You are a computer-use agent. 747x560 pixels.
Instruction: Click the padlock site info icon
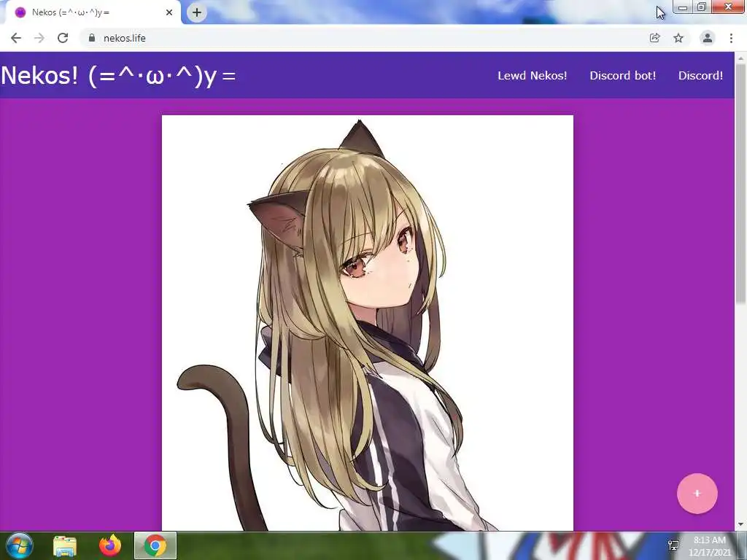click(x=92, y=38)
